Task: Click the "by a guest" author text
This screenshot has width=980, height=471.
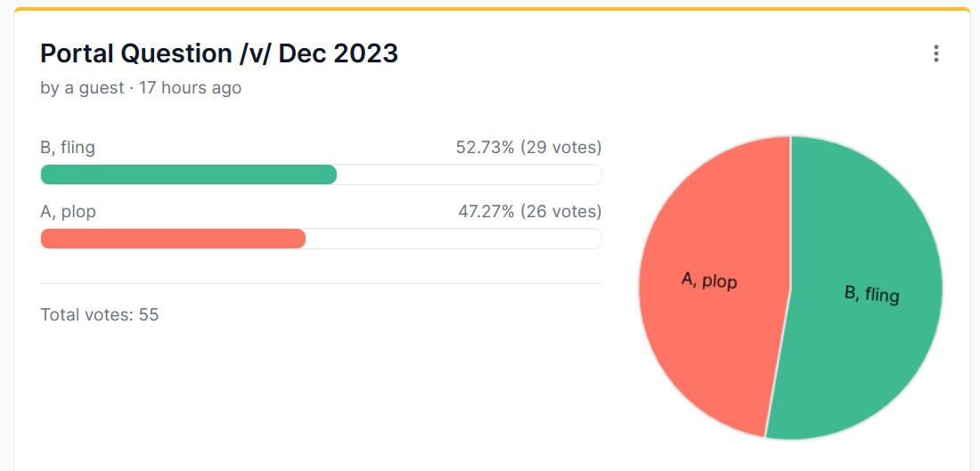Action: pos(82,88)
